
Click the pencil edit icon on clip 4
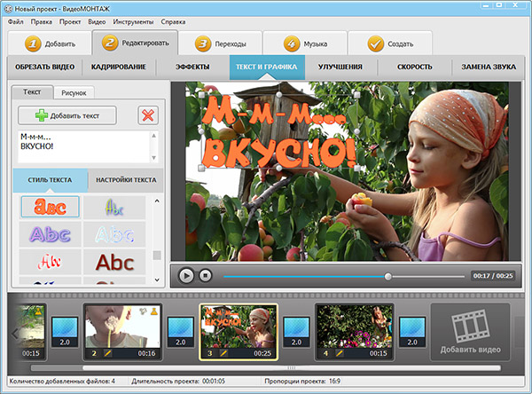point(339,353)
